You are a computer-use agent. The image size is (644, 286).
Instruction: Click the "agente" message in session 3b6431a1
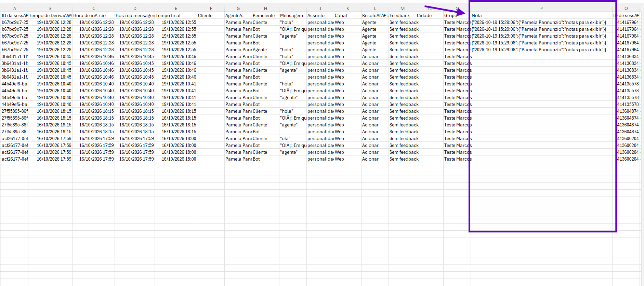coord(293,70)
